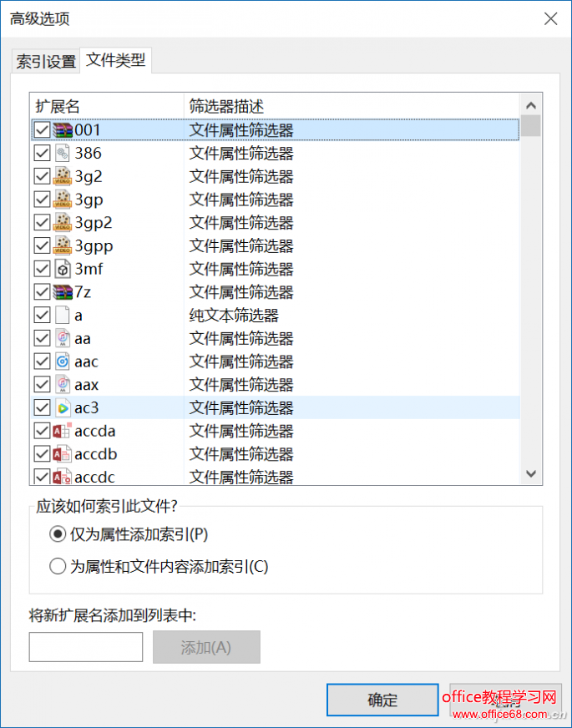Uncheck the 386 extension checkbox
This screenshot has height=728, width=572.
point(43,154)
